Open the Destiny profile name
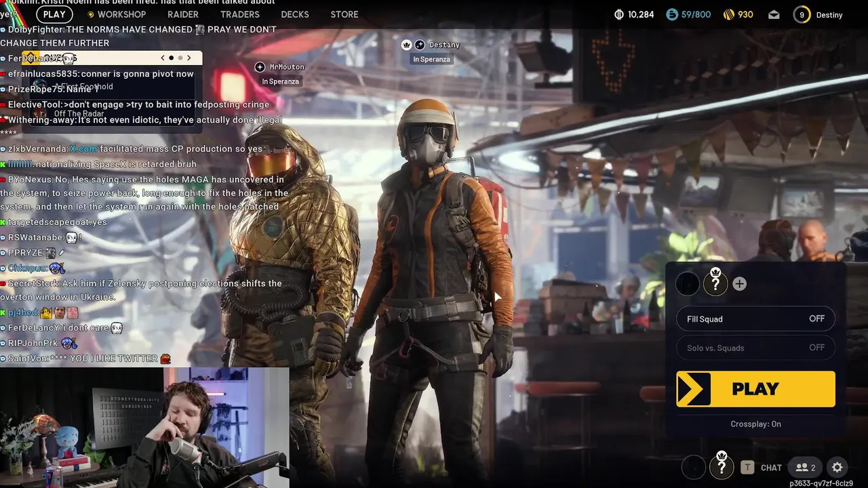Screen dimensions: 868x488 pyautogui.click(x=829, y=15)
